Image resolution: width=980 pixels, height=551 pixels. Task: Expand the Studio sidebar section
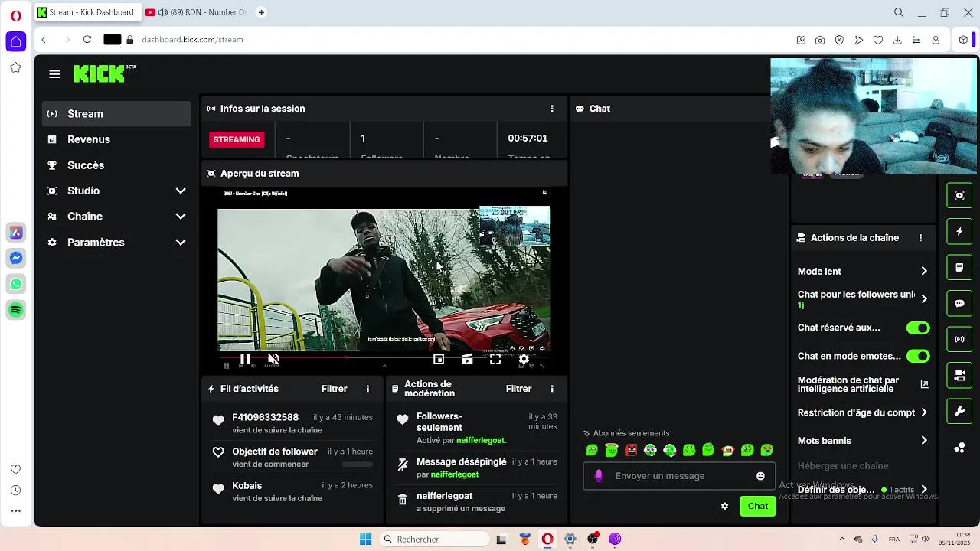[181, 191]
